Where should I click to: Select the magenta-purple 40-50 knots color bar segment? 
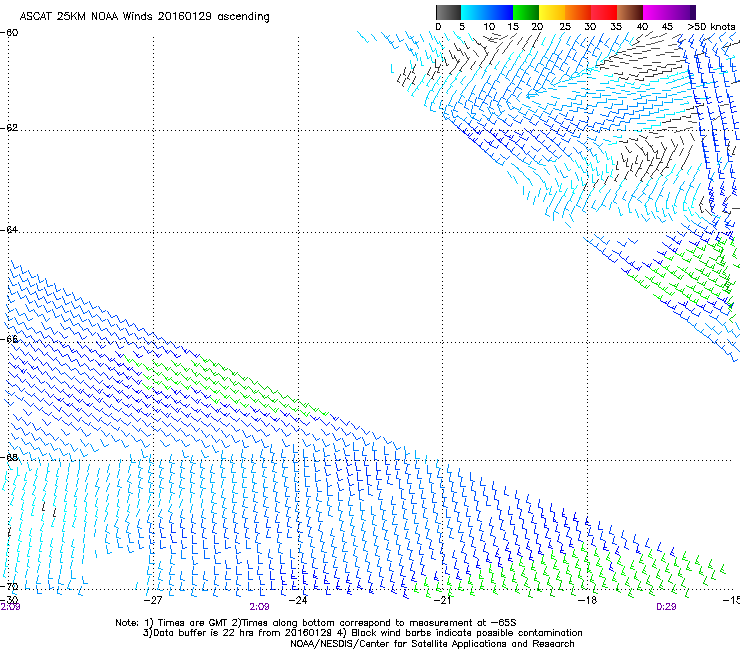[x=669, y=12]
